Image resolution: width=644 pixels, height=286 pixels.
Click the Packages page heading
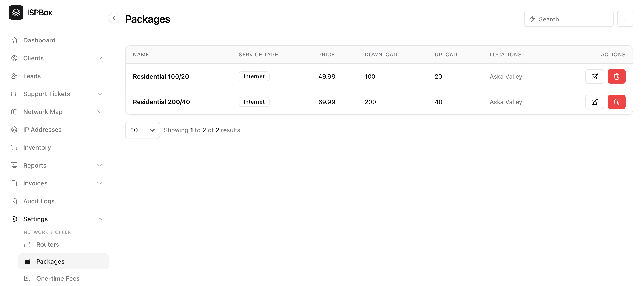(x=148, y=19)
